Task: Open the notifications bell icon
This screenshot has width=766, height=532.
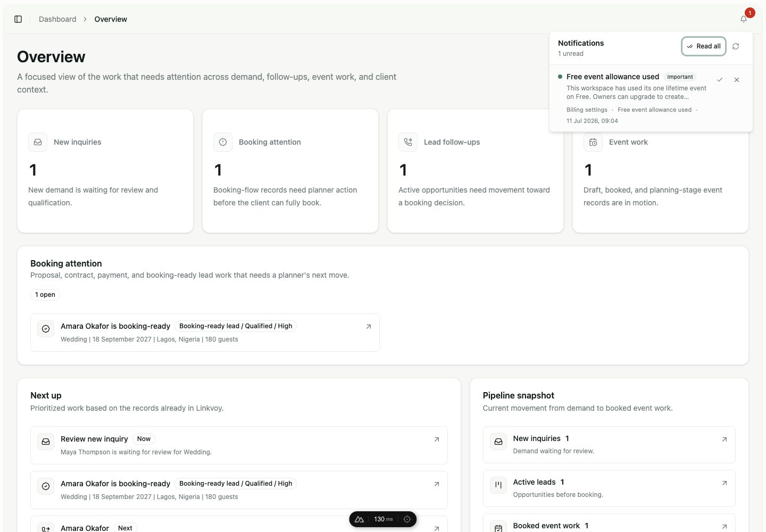Action: click(x=744, y=19)
